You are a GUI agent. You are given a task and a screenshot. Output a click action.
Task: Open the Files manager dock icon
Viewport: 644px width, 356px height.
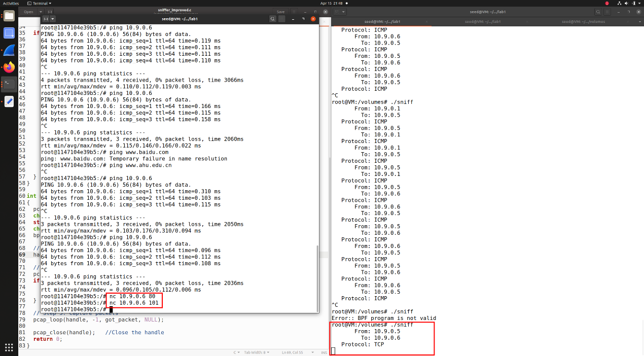9,16
